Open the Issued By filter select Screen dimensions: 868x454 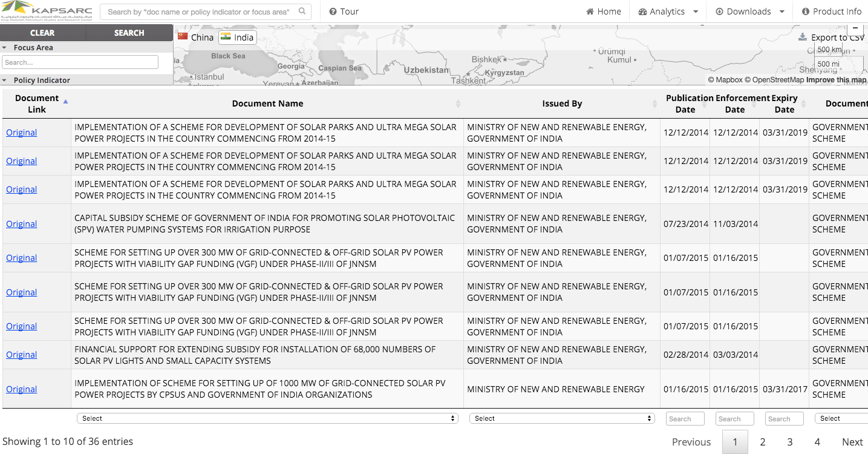562,418
